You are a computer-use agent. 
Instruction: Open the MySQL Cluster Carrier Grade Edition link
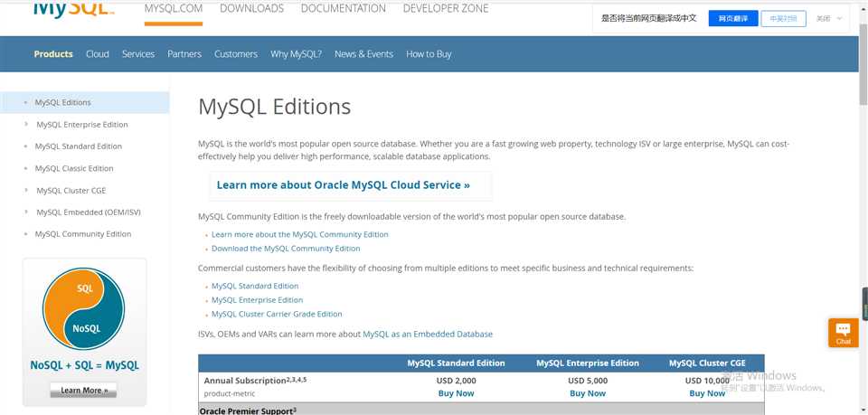pyautogui.click(x=277, y=314)
